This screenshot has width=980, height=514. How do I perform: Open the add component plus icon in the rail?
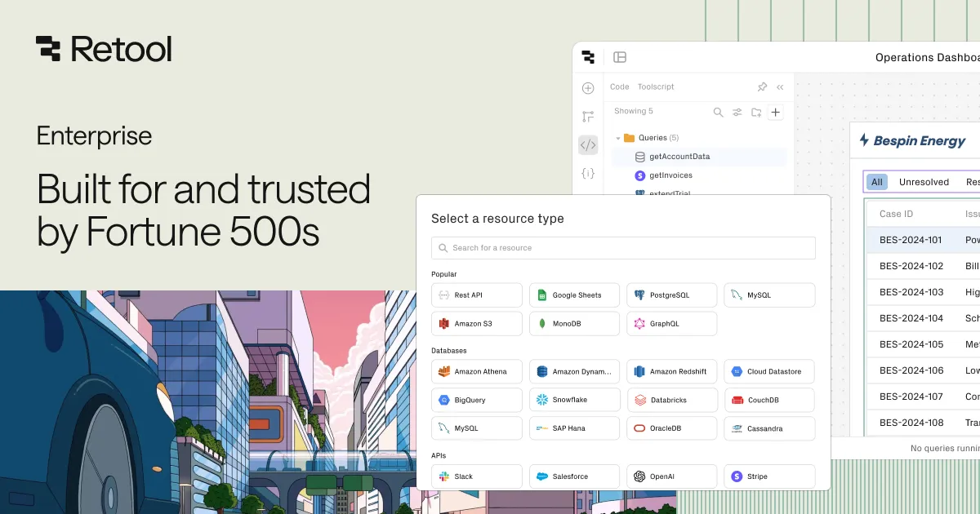pyautogui.click(x=588, y=88)
